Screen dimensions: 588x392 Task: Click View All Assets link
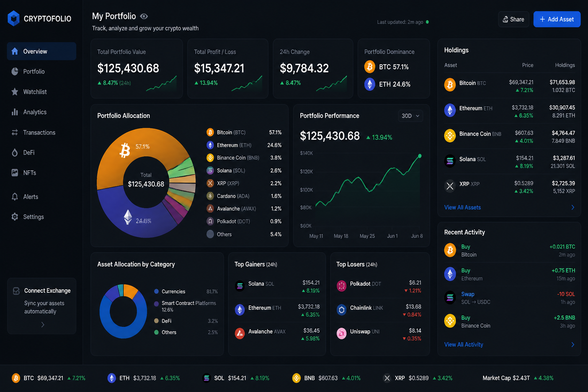pyautogui.click(x=462, y=207)
